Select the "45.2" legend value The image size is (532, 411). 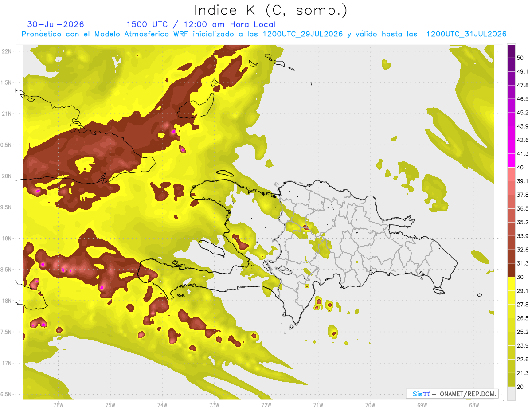(x=523, y=113)
